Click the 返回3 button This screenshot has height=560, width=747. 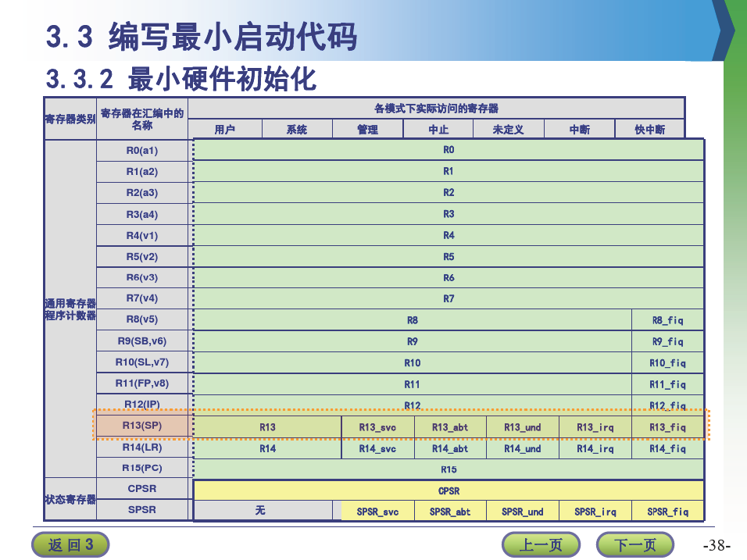tap(70, 544)
